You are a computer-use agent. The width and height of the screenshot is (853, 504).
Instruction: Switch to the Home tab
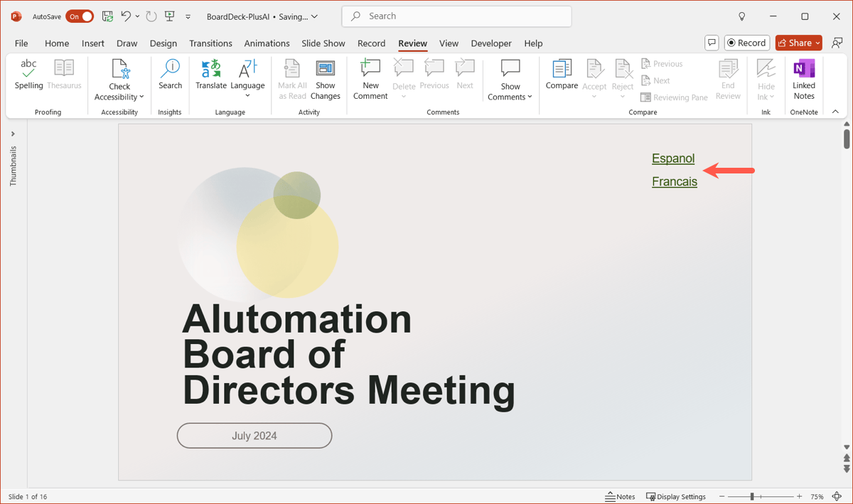[57, 43]
